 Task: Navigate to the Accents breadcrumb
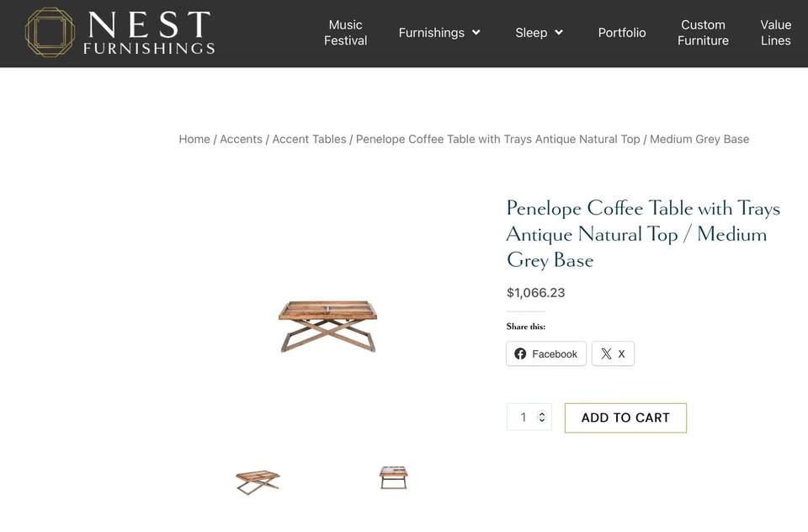tap(241, 139)
